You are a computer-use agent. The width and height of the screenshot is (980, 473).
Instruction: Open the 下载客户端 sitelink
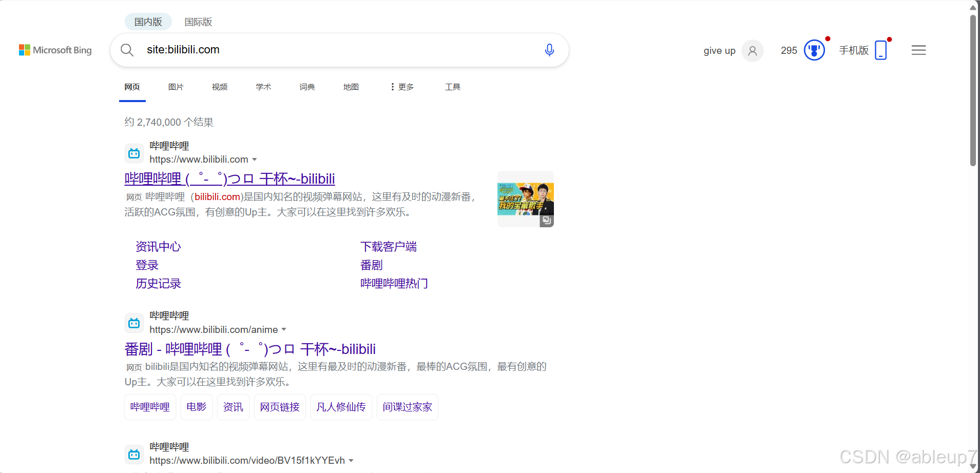pos(389,247)
